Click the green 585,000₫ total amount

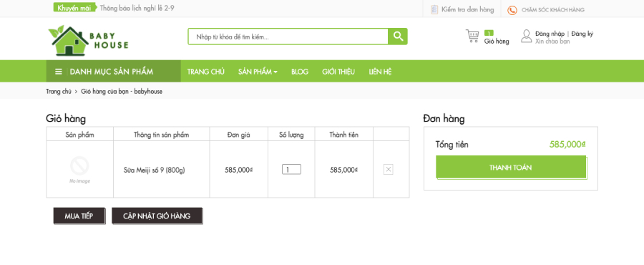point(567,144)
